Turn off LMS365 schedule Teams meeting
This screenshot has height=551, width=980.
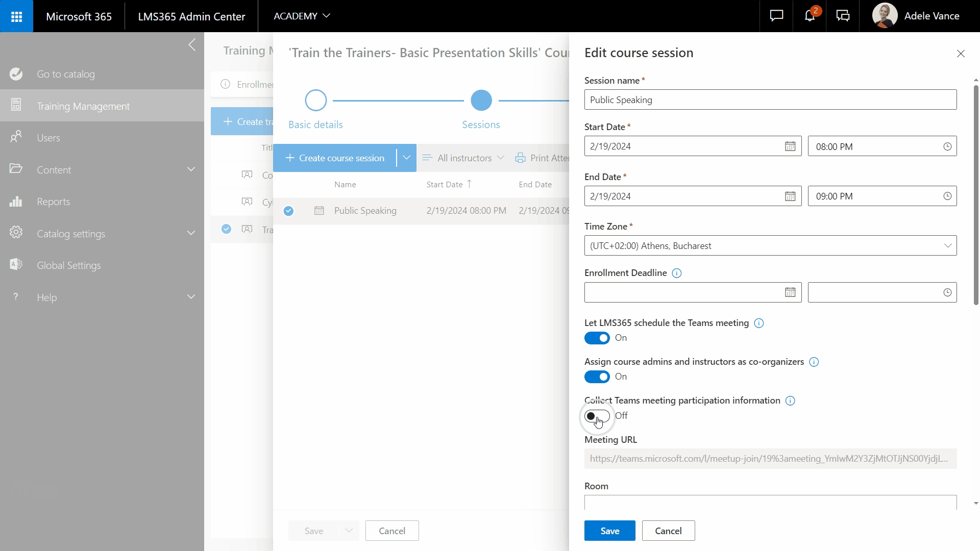597,338
